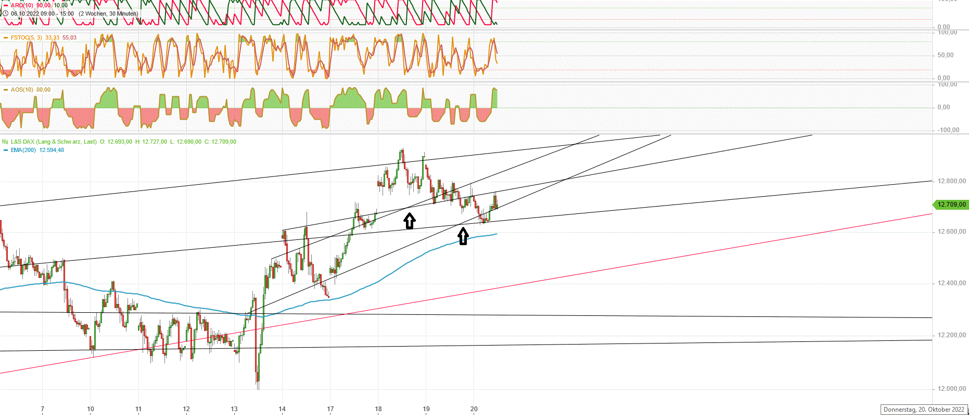980x420 pixels.
Task: Click the clock icon beside the date range
Action: click(x=6, y=14)
